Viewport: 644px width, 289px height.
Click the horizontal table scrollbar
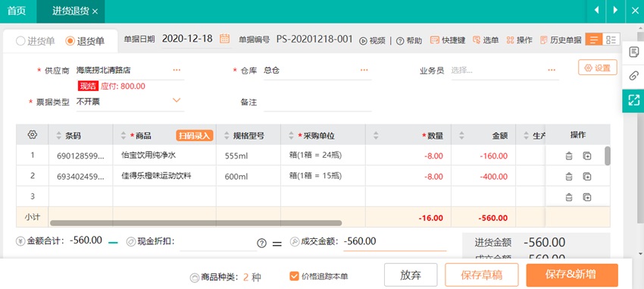[x=195, y=223]
